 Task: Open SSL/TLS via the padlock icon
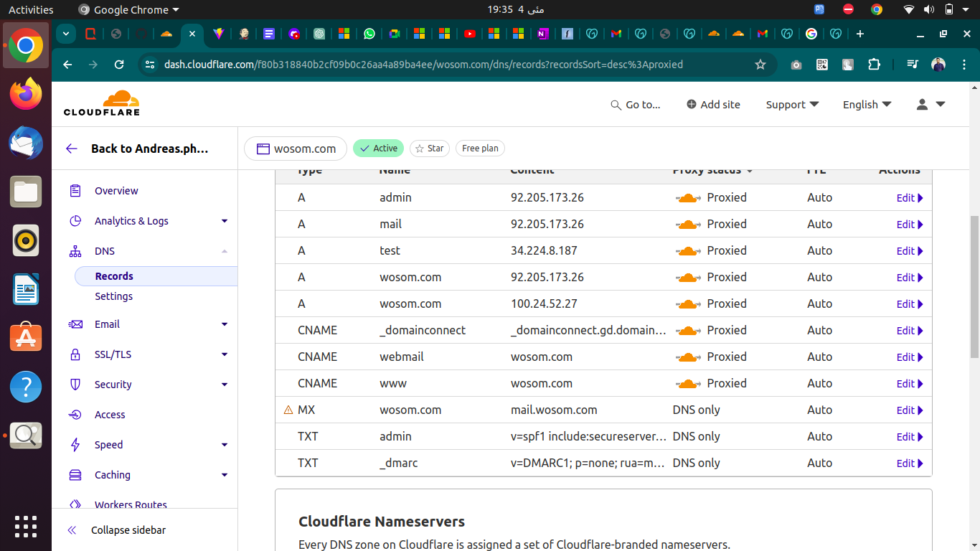(75, 354)
